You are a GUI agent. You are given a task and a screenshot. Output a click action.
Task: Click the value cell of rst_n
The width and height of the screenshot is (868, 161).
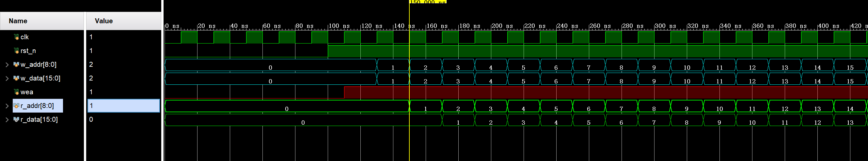coord(124,51)
